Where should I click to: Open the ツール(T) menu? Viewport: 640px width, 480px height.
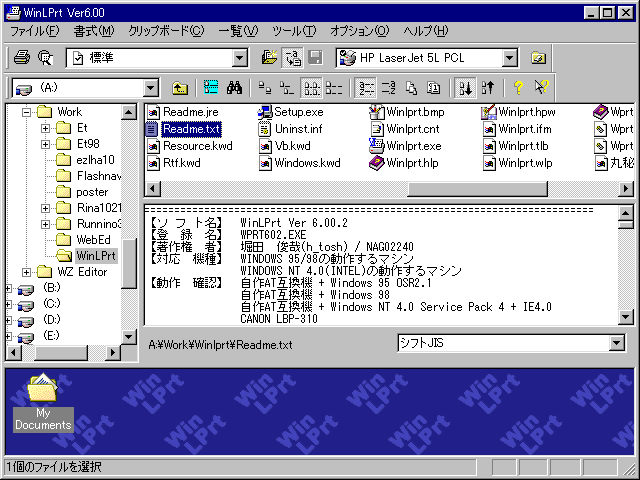(x=294, y=31)
